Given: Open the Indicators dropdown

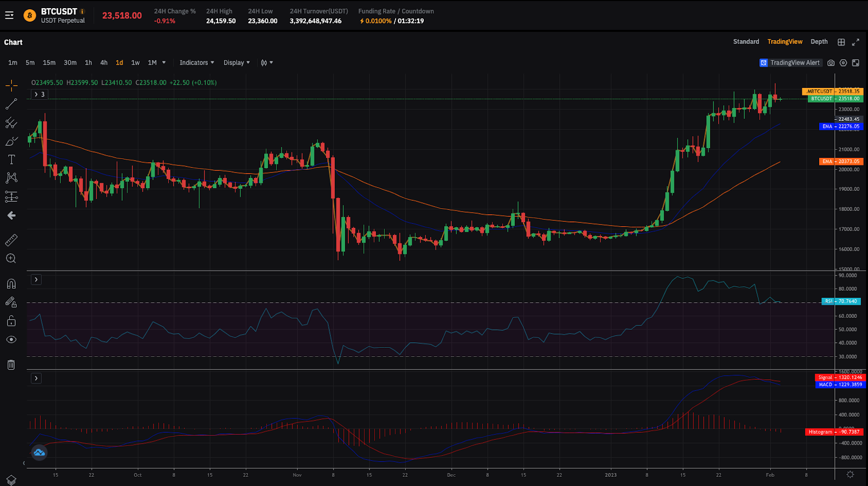Looking at the screenshot, I should pyautogui.click(x=197, y=63).
